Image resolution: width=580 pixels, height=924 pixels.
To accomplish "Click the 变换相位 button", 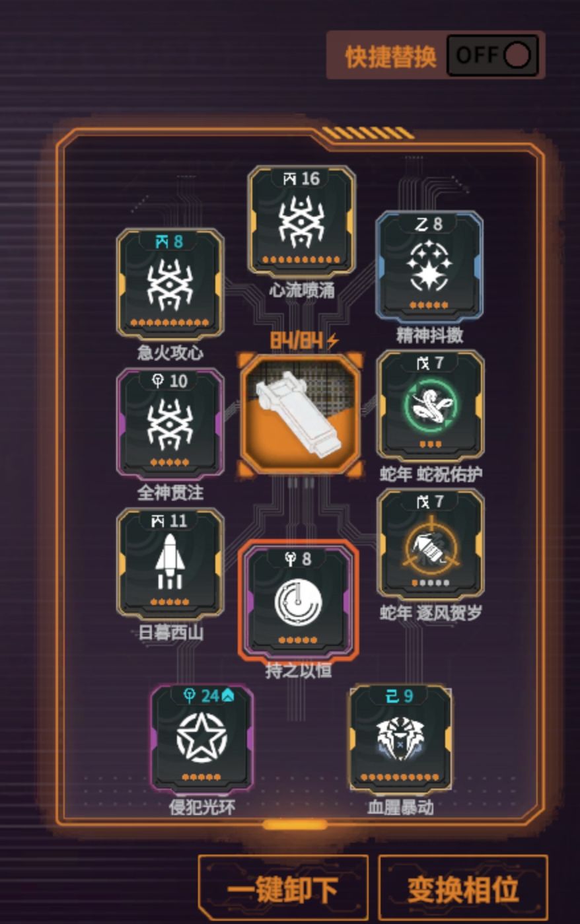I will click(x=463, y=889).
